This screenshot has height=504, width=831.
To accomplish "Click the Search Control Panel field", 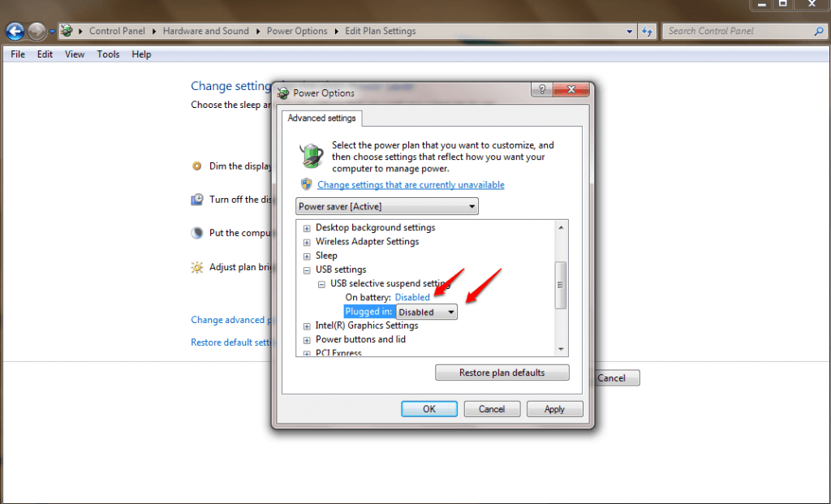I will (737, 32).
